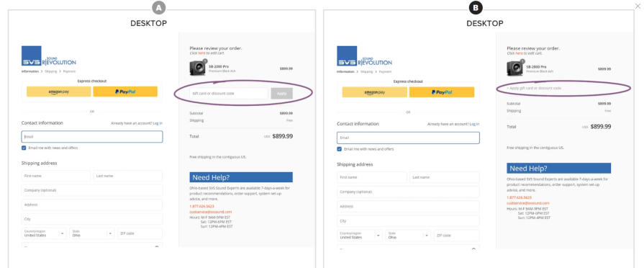Click phone number 1.877.626.5623 in variant B
644x268 pixels.
(x=519, y=197)
